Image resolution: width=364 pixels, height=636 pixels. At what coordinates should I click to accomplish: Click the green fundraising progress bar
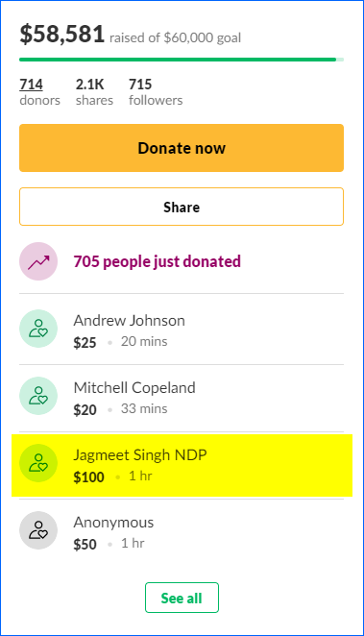click(182, 60)
